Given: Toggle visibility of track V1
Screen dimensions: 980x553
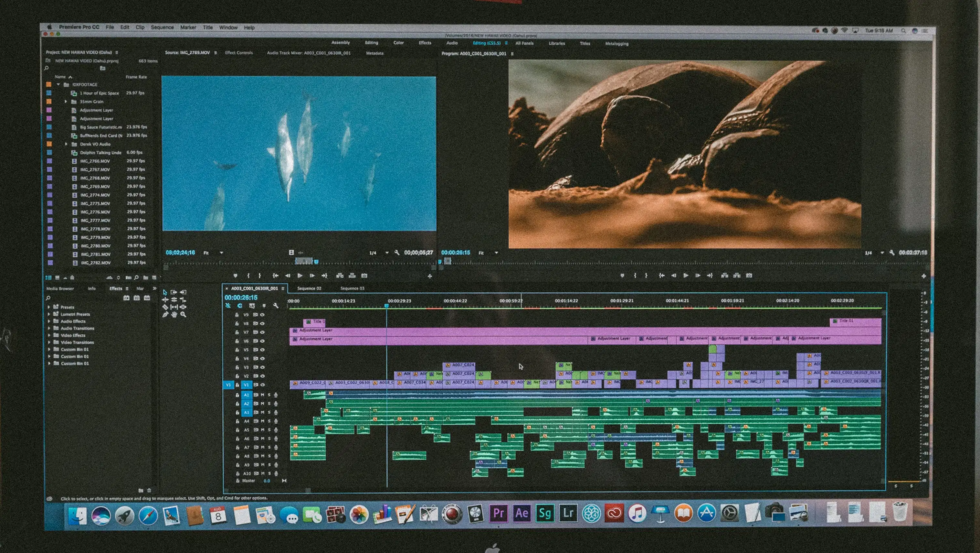Looking at the screenshot, I should pyautogui.click(x=262, y=385).
